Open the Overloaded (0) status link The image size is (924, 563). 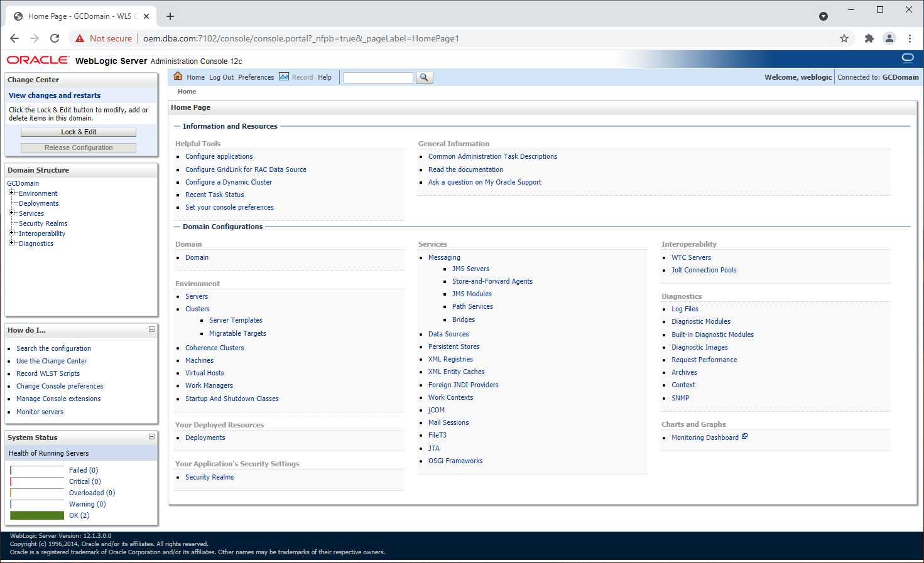pos(92,493)
